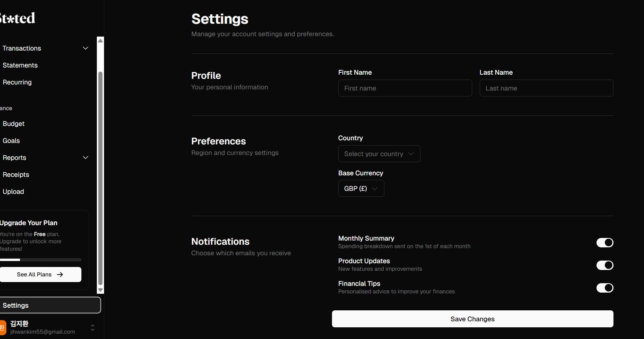Image resolution: width=644 pixels, height=339 pixels.
Task: Navigate to Receipts in the sidebar
Action: click(x=16, y=175)
